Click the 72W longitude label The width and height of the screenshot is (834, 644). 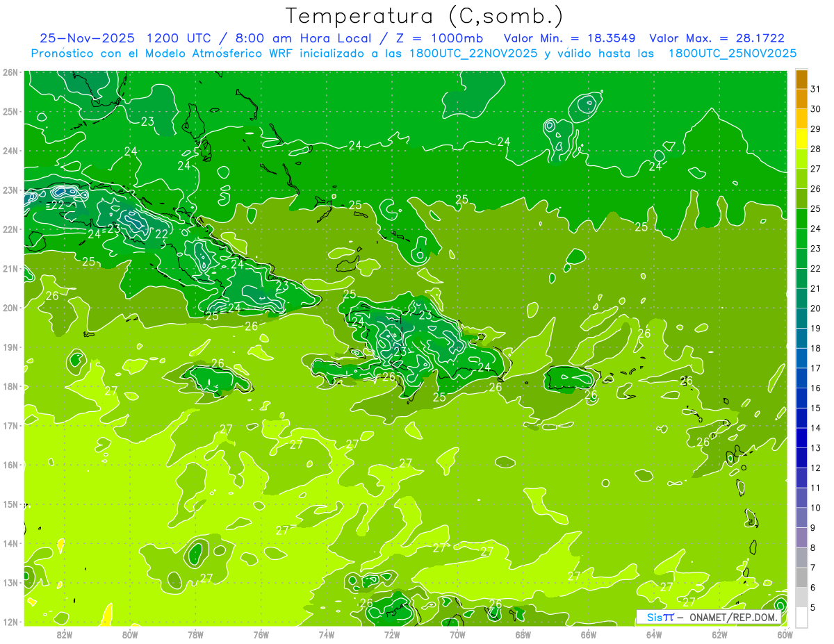(x=392, y=634)
